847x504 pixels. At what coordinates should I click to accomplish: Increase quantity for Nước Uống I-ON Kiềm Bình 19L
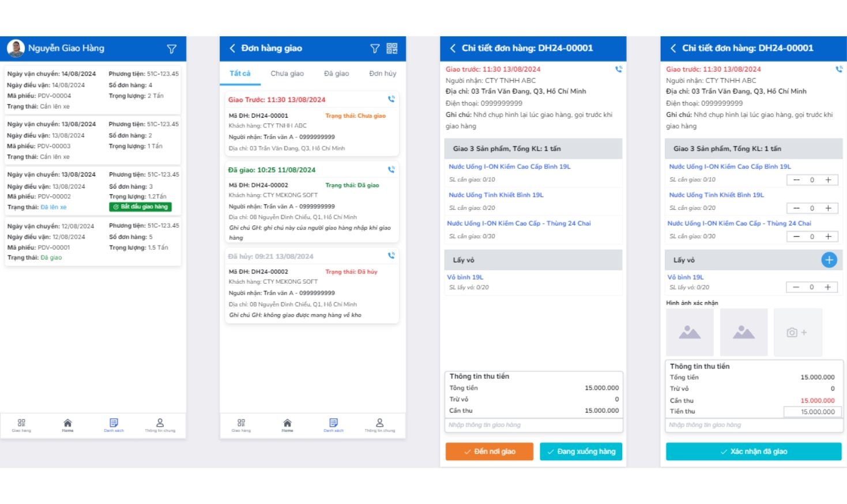(x=828, y=179)
